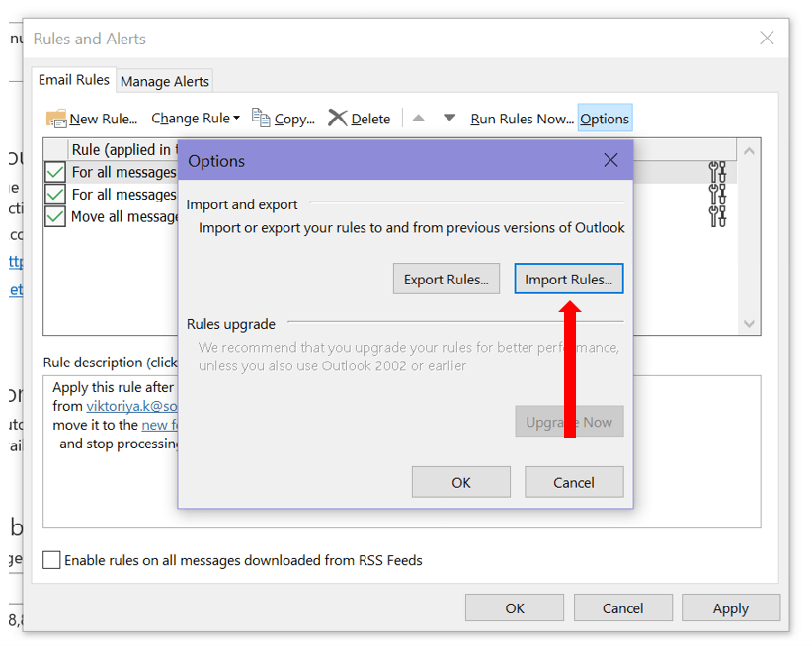Screen dimensions: 812x646
Task: Enable rules on RSS Feeds checkbox
Action: [52, 560]
